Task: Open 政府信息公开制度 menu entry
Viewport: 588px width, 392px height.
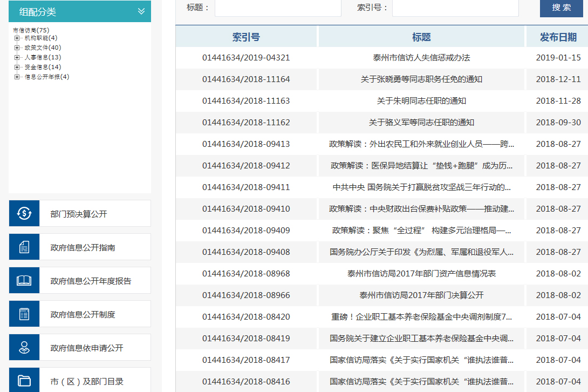Action: 83,315
